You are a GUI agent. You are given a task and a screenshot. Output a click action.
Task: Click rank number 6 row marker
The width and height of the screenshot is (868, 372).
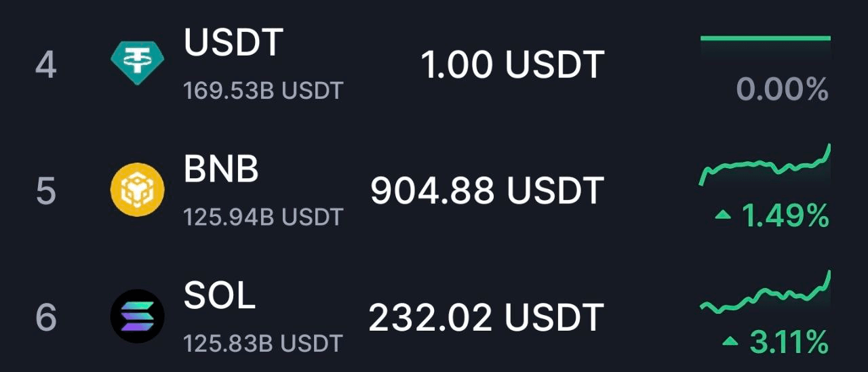[45, 318]
